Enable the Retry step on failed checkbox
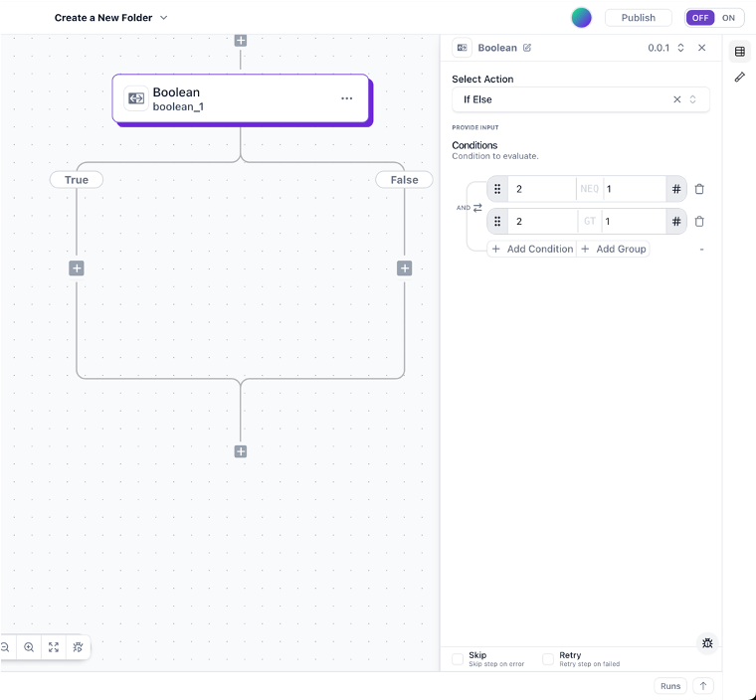The image size is (756, 700). [x=548, y=659]
